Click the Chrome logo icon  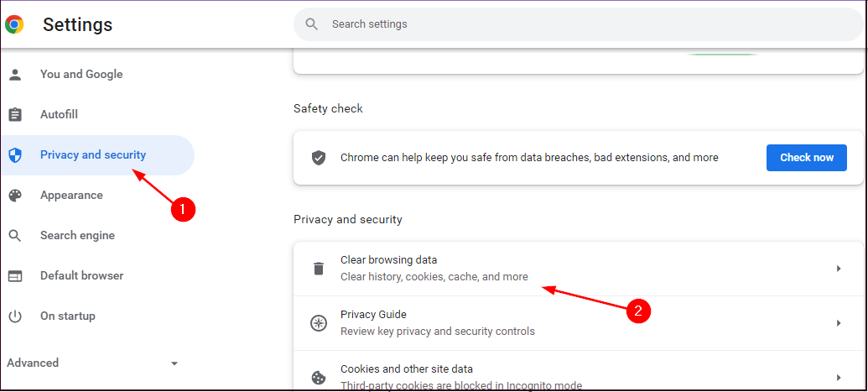(x=14, y=24)
